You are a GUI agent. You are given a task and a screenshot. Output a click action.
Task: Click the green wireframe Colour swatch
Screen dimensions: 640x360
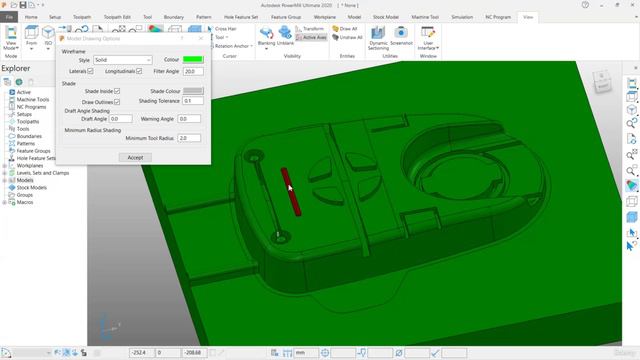click(193, 59)
